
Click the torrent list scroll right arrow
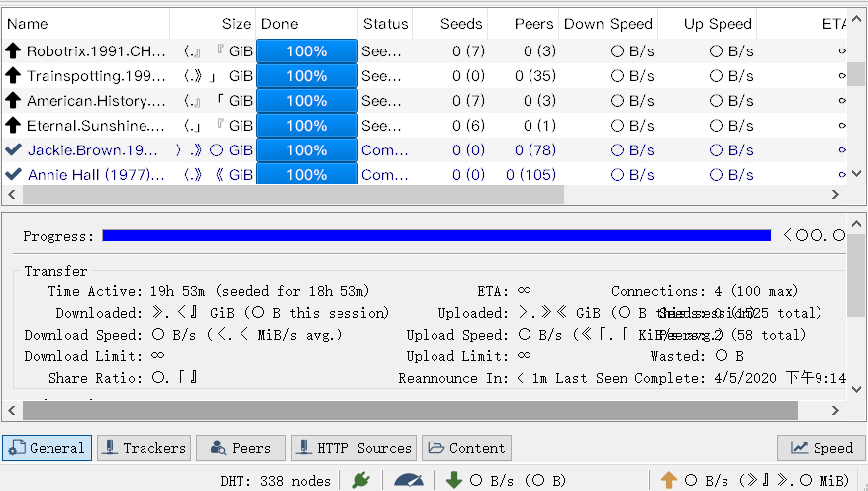point(836,194)
